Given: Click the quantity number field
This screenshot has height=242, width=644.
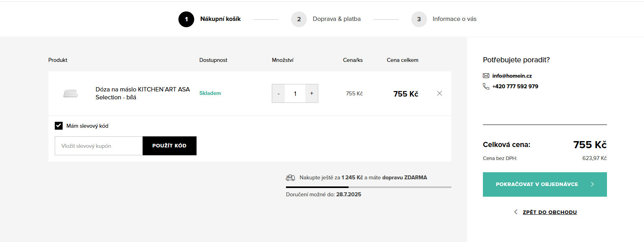Looking at the screenshot, I should 295,93.
